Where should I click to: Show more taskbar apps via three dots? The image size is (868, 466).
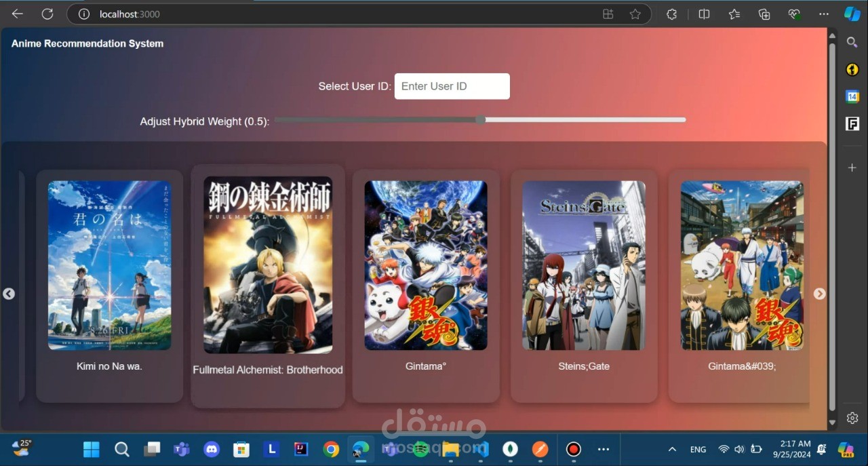(x=604, y=449)
